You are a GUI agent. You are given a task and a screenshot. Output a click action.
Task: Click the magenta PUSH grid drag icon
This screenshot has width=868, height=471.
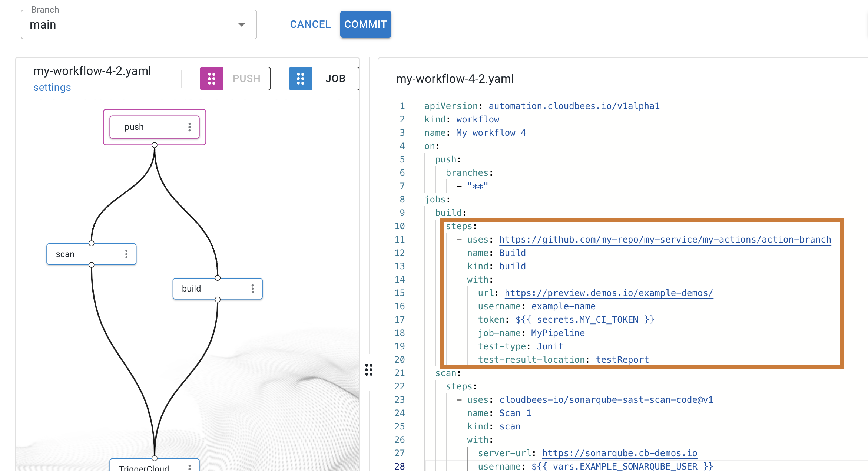(x=212, y=79)
